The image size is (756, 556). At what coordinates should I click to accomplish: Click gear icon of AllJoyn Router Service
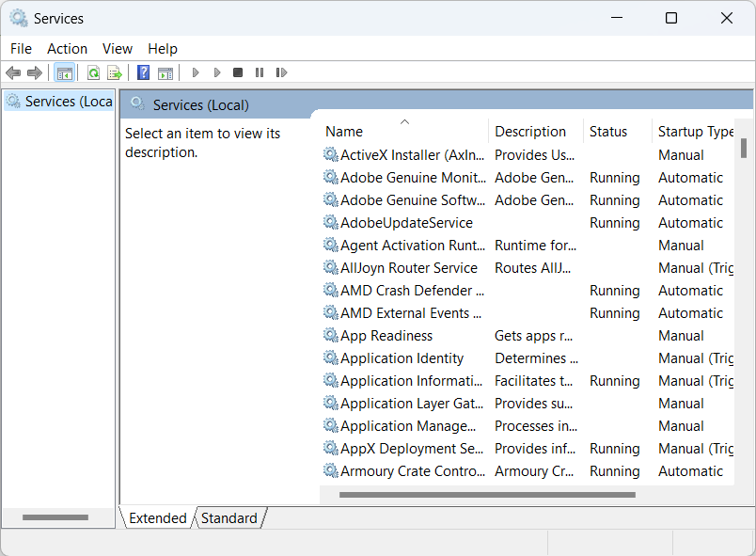[330, 267]
